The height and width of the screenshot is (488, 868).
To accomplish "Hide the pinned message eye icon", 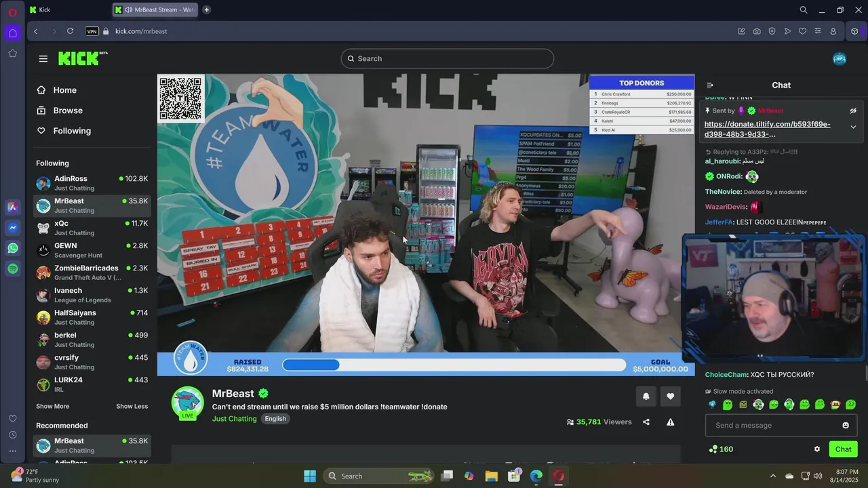I will click(853, 110).
